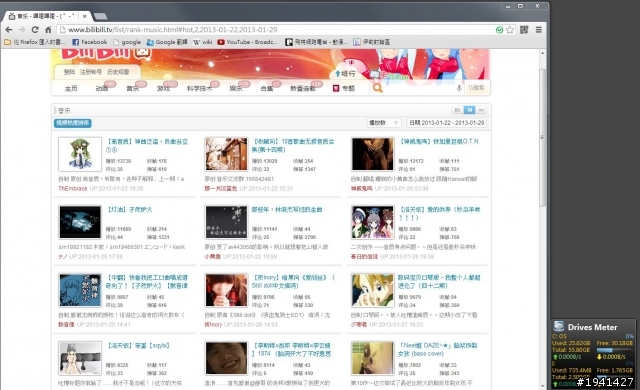The width and height of the screenshot is (640, 390).
Task: Click the orange magnifier search icon
Action: pos(378,88)
